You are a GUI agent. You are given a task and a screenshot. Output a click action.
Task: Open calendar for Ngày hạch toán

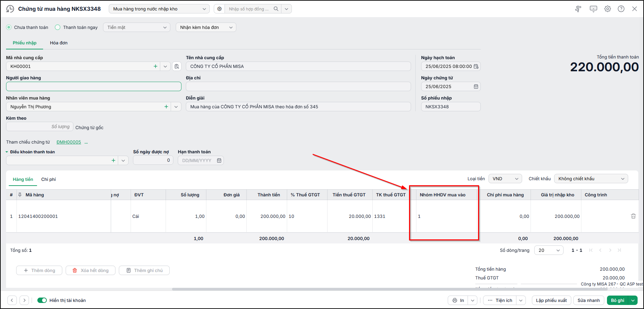click(x=476, y=66)
